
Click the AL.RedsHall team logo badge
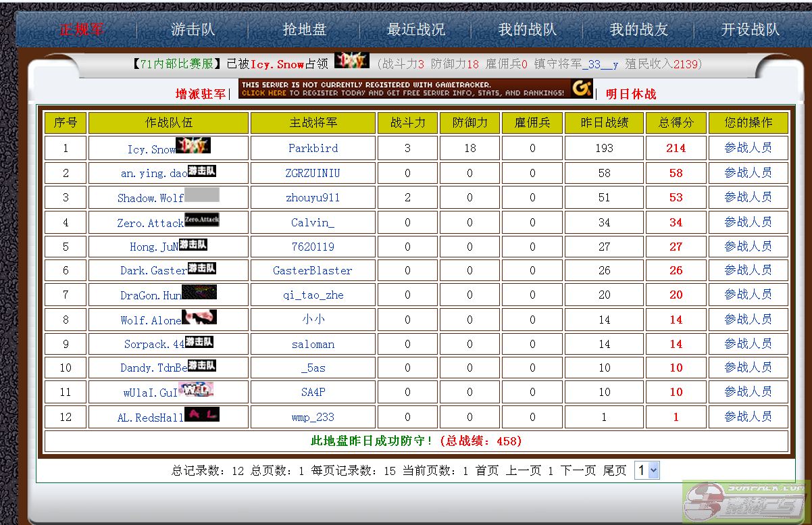tap(202, 415)
